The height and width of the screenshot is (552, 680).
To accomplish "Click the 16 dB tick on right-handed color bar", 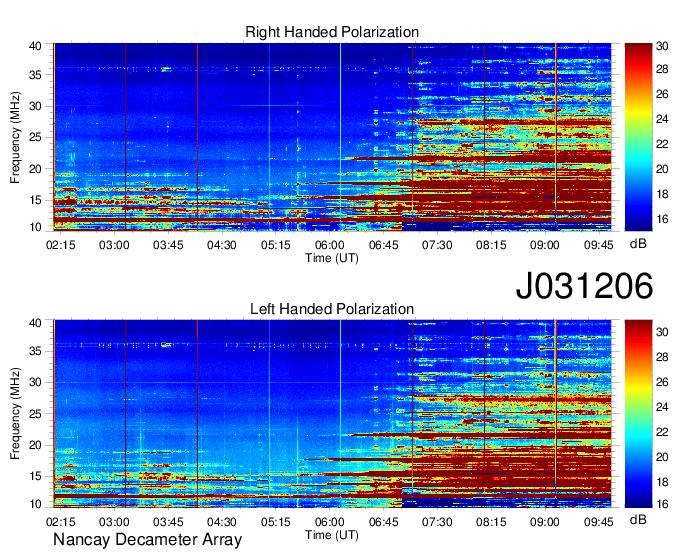I will (662, 219).
